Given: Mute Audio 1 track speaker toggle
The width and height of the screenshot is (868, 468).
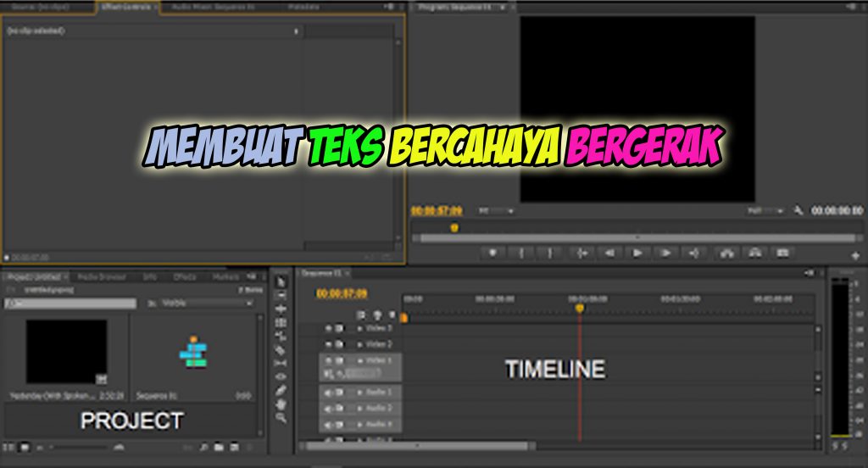Looking at the screenshot, I should (328, 393).
